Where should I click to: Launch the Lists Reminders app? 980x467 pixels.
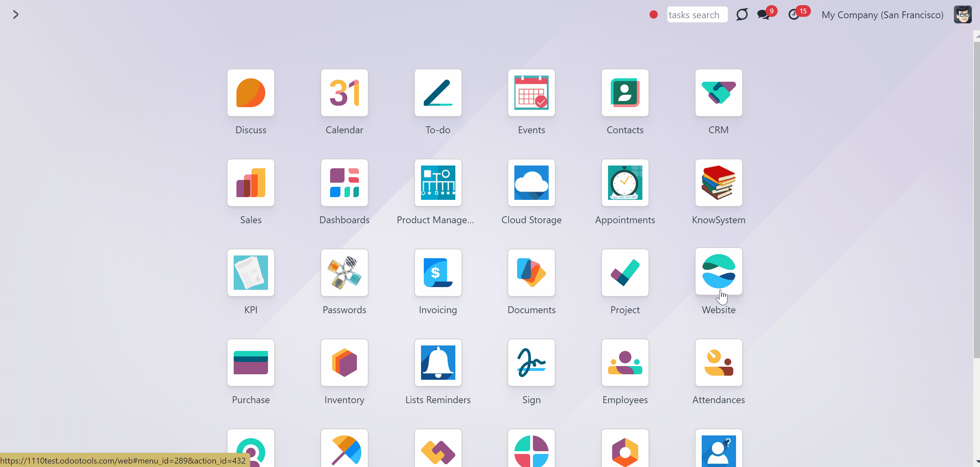pos(438,362)
